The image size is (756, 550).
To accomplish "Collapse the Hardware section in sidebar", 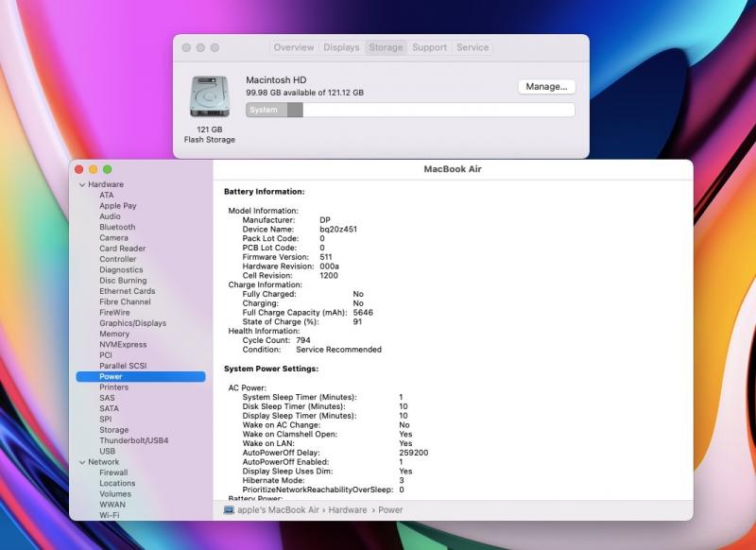I will point(82,184).
